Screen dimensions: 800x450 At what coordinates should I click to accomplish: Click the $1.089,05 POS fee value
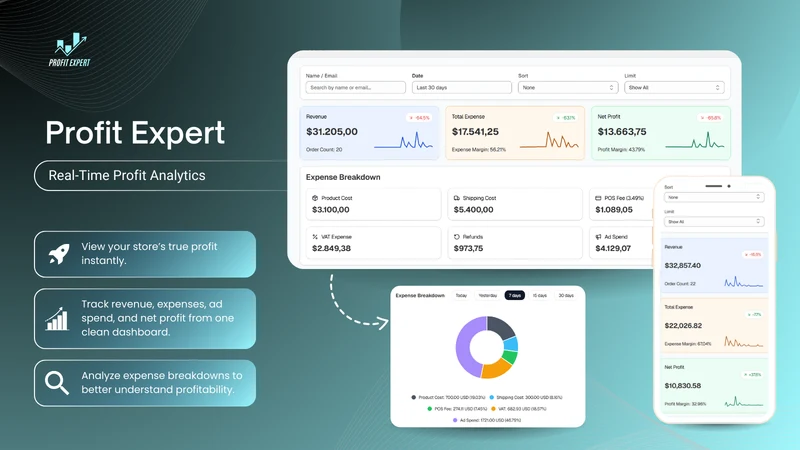click(x=614, y=210)
